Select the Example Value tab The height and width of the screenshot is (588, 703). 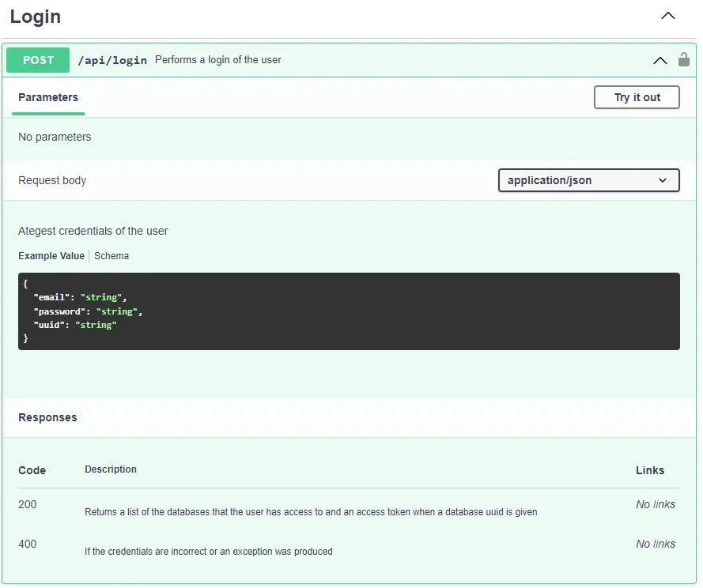[x=51, y=256]
